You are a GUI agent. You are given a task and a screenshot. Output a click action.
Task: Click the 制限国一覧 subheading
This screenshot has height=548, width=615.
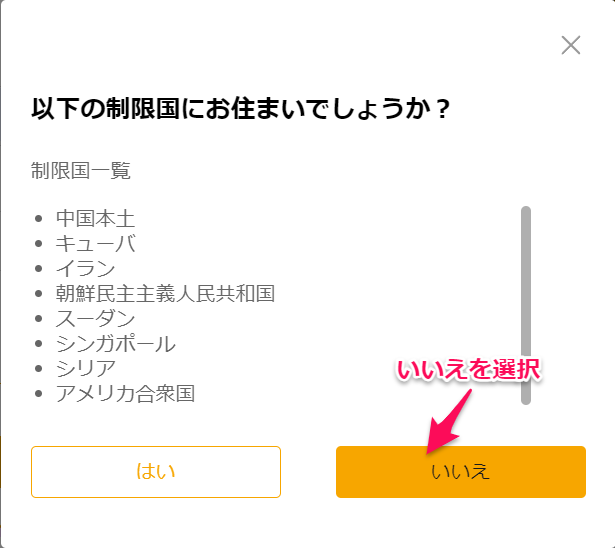81,171
